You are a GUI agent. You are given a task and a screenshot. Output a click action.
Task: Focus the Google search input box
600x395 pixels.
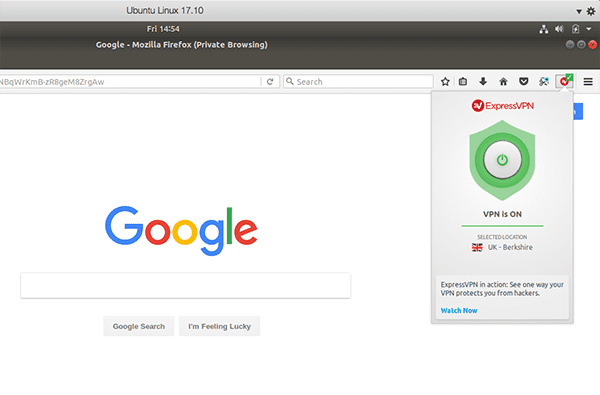186,286
